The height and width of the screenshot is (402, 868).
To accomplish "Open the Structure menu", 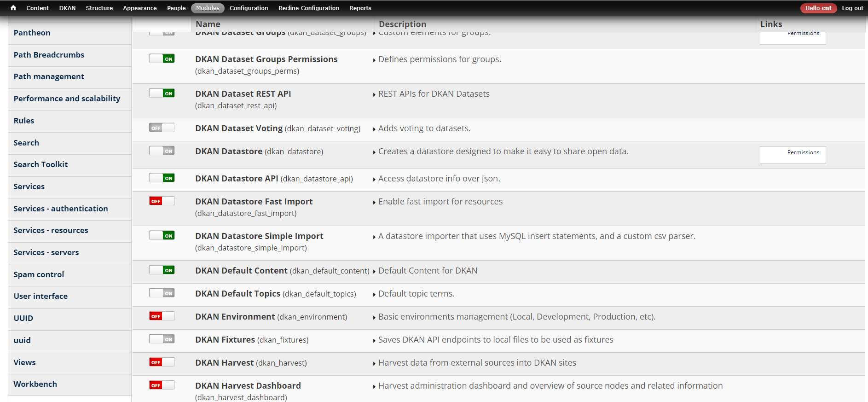I will 99,8.
